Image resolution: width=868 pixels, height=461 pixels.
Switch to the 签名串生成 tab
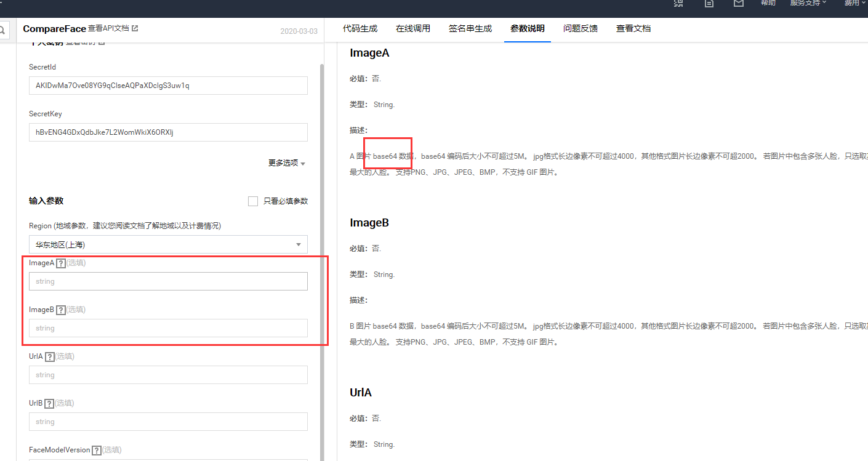coord(470,28)
